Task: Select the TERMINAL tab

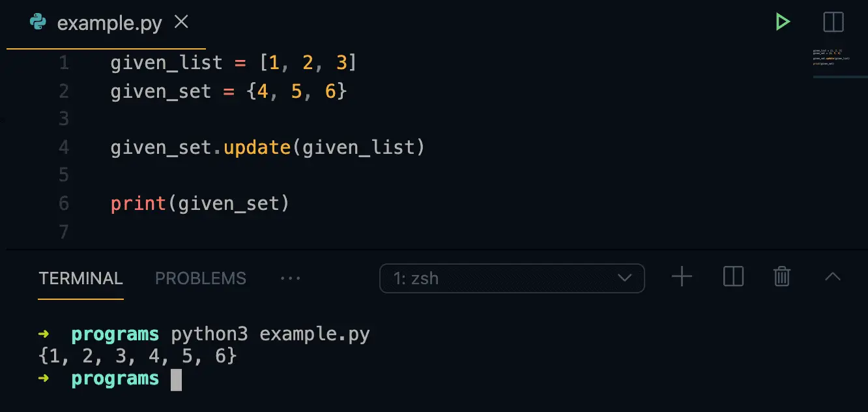Action: click(81, 278)
